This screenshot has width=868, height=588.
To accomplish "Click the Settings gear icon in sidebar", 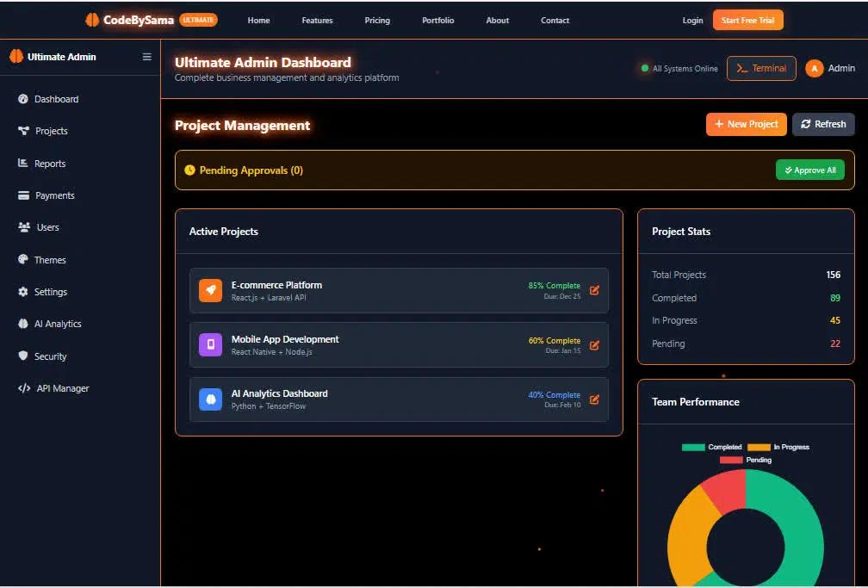I will (x=22, y=292).
